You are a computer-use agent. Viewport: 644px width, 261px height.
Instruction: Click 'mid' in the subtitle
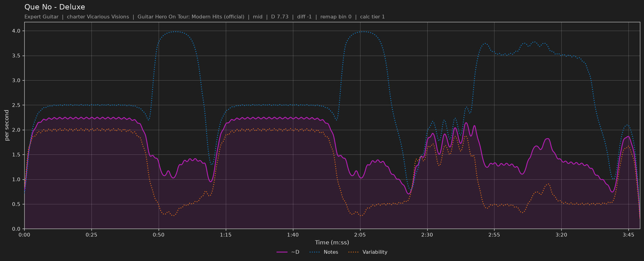click(x=258, y=17)
